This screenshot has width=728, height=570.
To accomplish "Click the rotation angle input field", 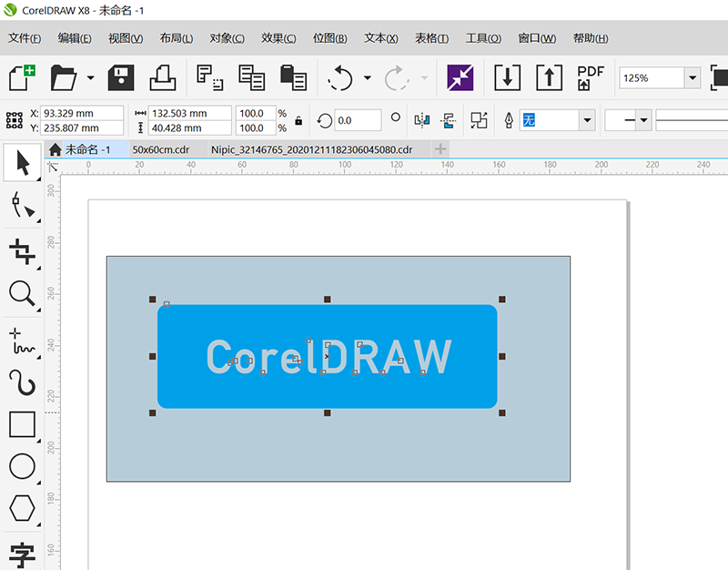I will pos(357,120).
